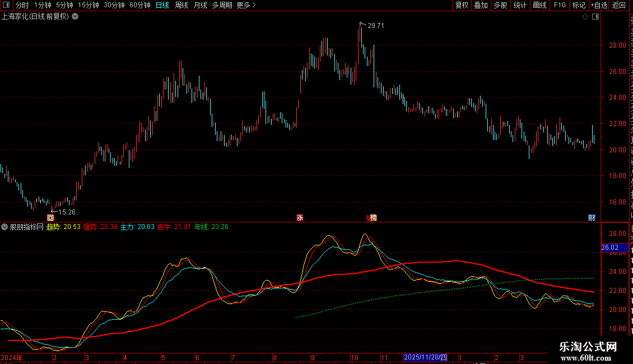This screenshot has height=364, width=633.
Task: Click the red 涨 event marker
Action: point(300,218)
